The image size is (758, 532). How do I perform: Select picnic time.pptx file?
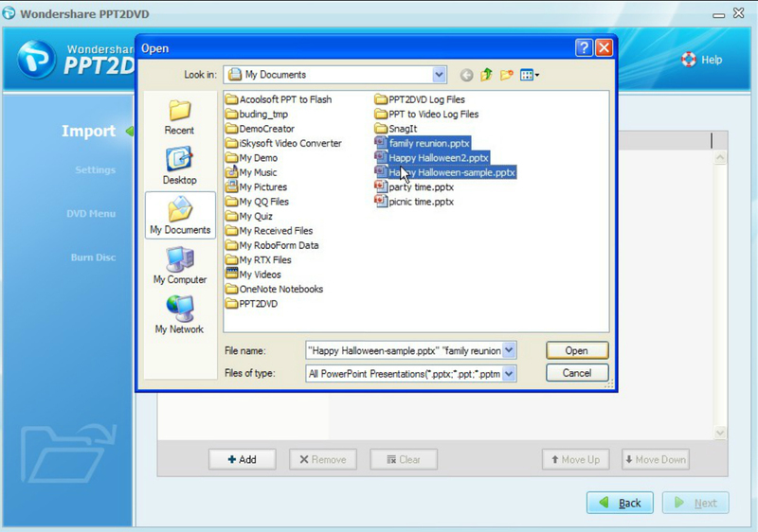click(x=415, y=202)
